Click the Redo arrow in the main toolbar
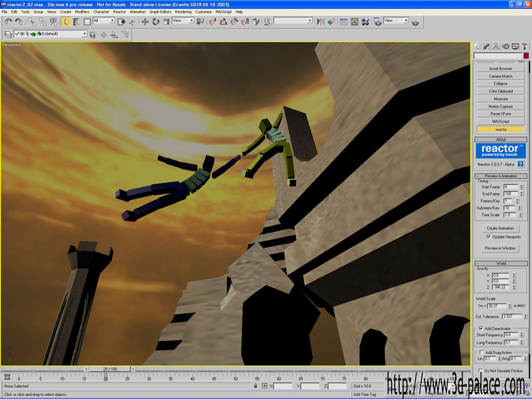 pos(19,22)
